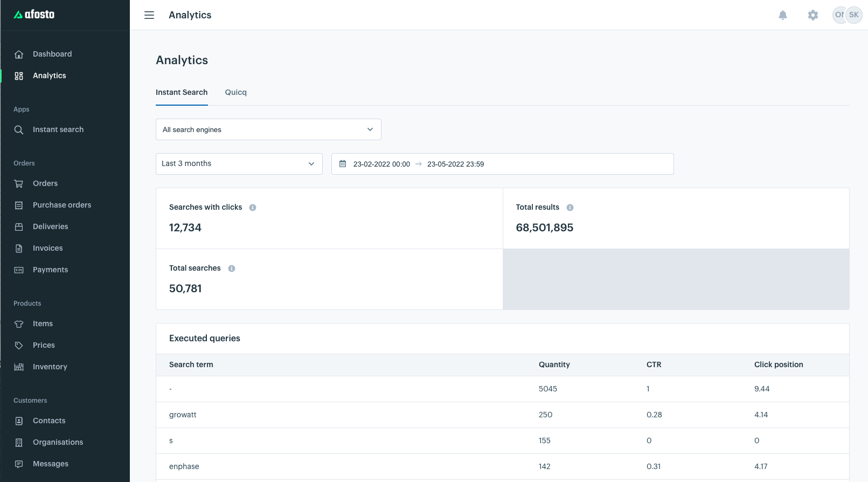Select the Instant Search tab
Viewport: 868px width, 482px height.
(x=182, y=92)
